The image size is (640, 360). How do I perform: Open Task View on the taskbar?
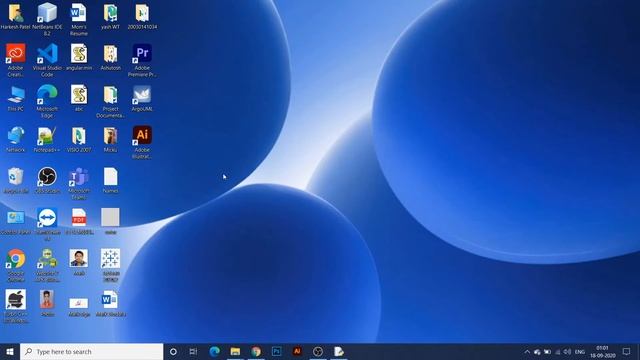point(193,351)
